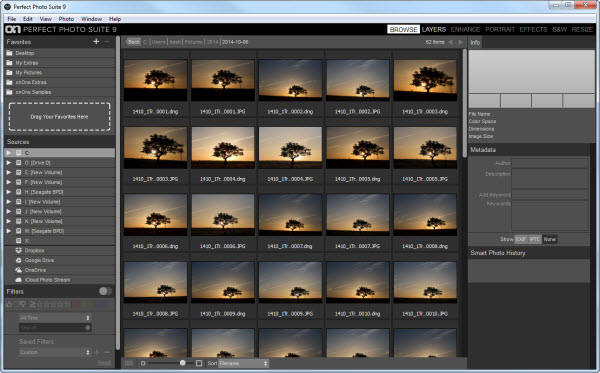The height and width of the screenshot is (373, 600).
Task: Switch to the Effects module
Action: (x=533, y=29)
